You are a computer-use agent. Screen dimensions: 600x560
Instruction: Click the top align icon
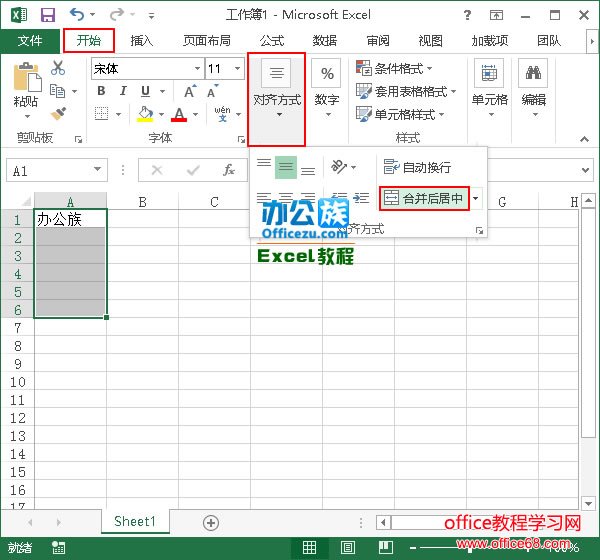tap(264, 163)
